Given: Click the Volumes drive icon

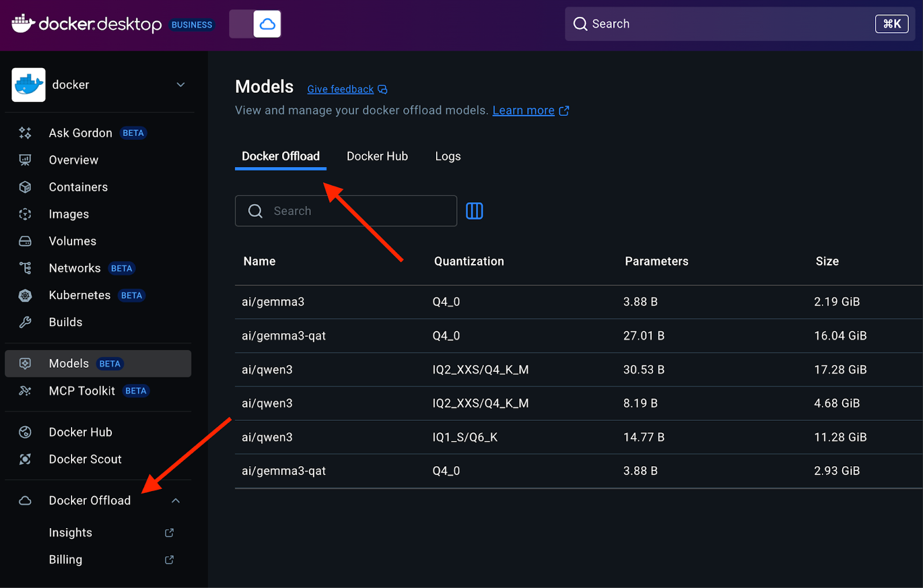Looking at the screenshot, I should coord(25,242).
